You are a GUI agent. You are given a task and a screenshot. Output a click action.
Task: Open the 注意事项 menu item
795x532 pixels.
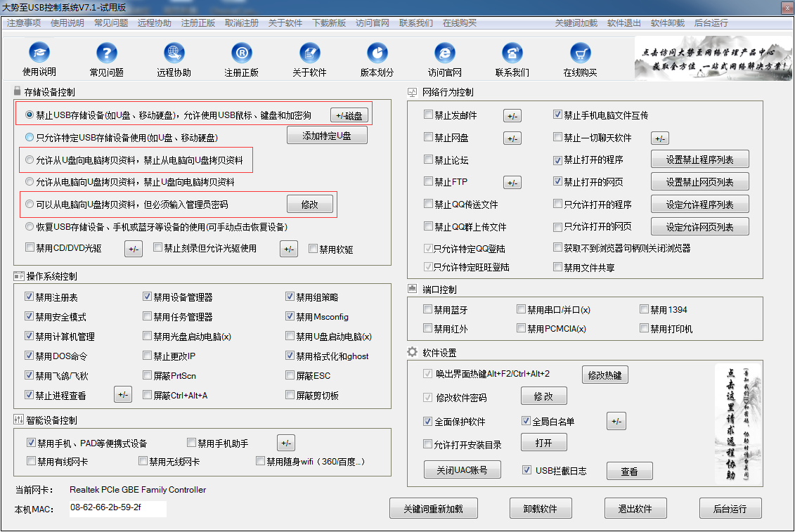pyautogui.click(x=24, y=23)
